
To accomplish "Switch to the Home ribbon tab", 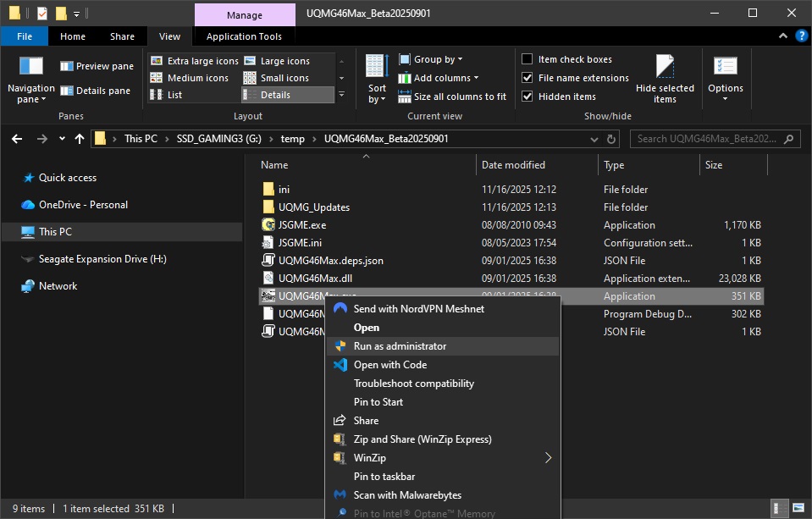I will click(73, 36).
